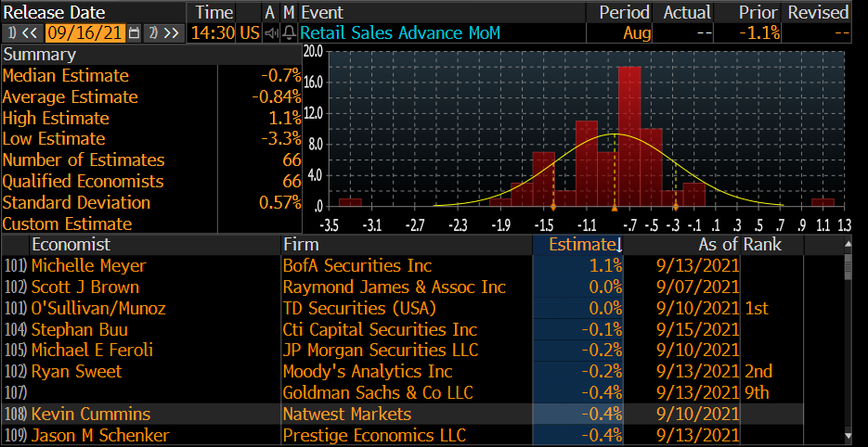
Task: Click 9/07/2021 as-of date
Action: [697, 287]
